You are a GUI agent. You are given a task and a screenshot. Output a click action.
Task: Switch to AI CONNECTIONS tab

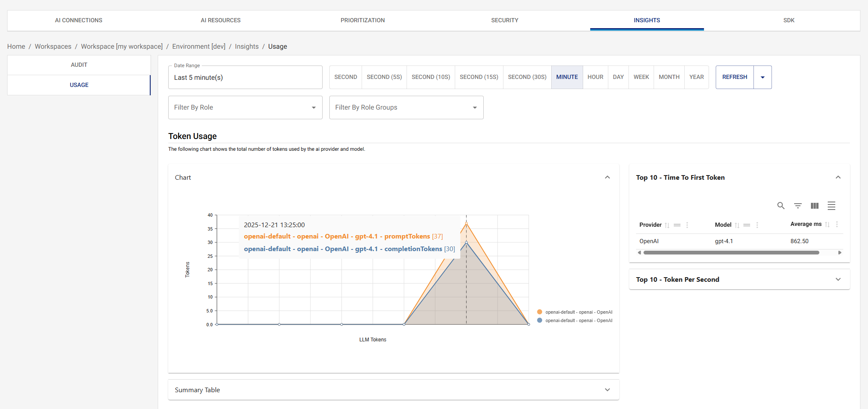(x=78, y=20)
